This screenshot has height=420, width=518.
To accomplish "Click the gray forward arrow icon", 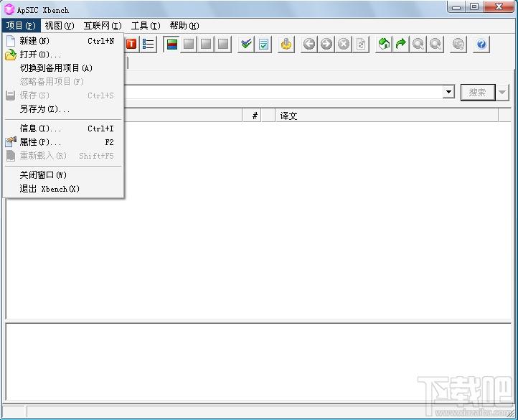I will [326, 44].
